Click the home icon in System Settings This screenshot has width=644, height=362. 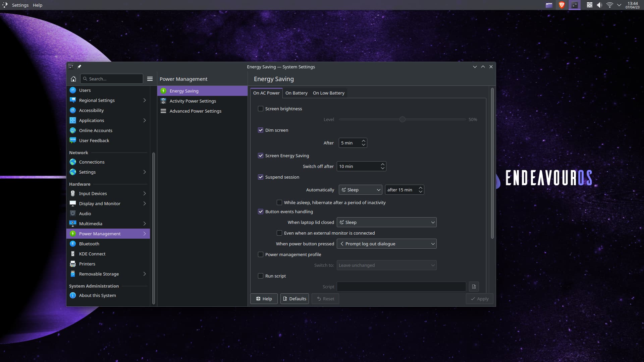coord(73,79)
